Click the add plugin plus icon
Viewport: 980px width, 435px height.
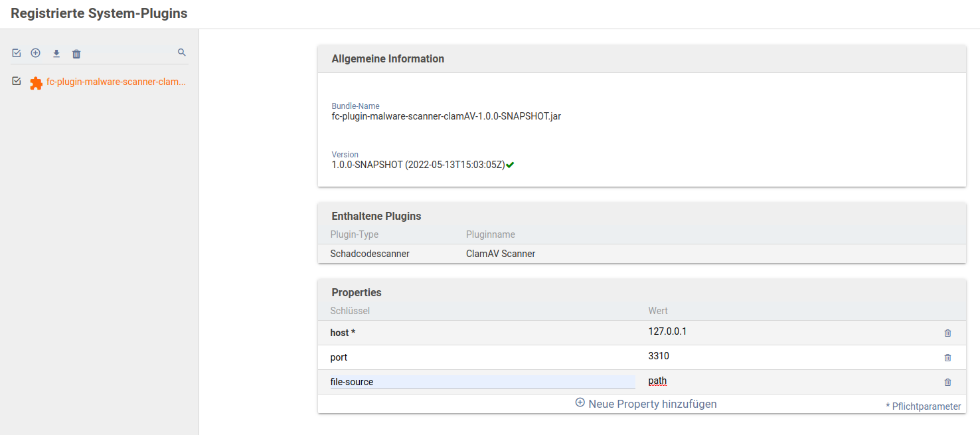coord(36,53)
